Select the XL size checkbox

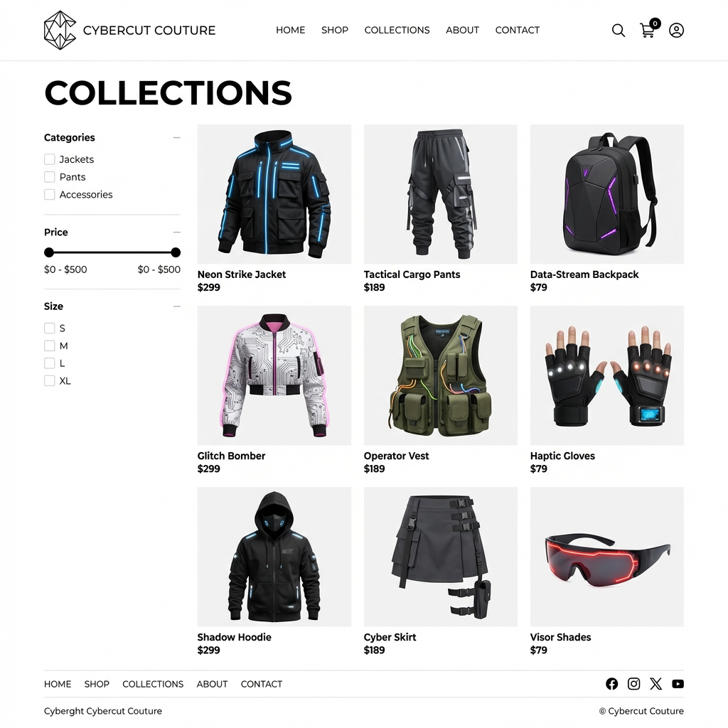point(50,381)
